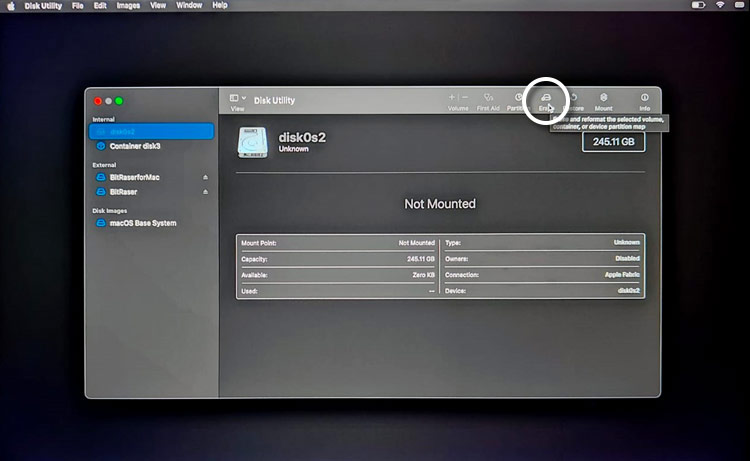The width and height of the screenshot is (750, 461).
Task: Select BitRaserforMac external disk
Action: 134,177
